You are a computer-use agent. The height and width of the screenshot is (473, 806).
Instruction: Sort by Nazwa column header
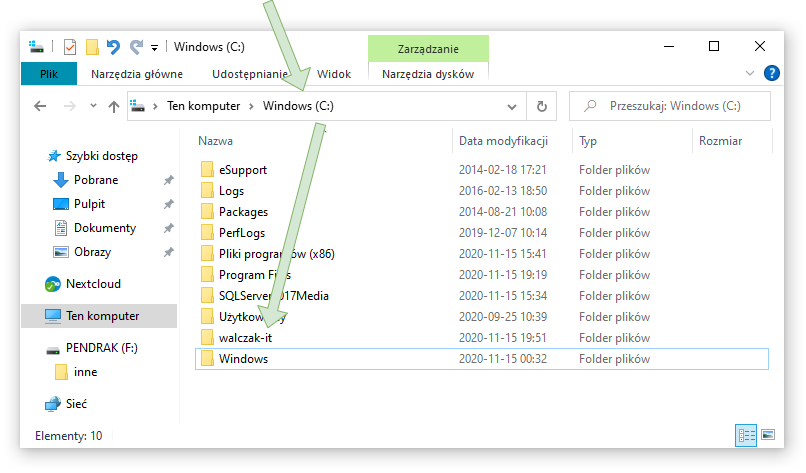pos(215,141)
